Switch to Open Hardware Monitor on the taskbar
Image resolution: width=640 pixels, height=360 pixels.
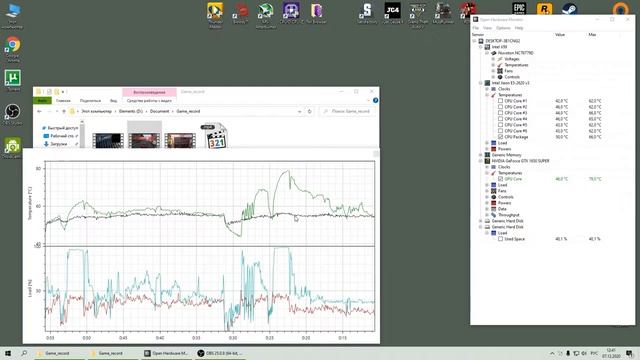click(x=166, y=353)
